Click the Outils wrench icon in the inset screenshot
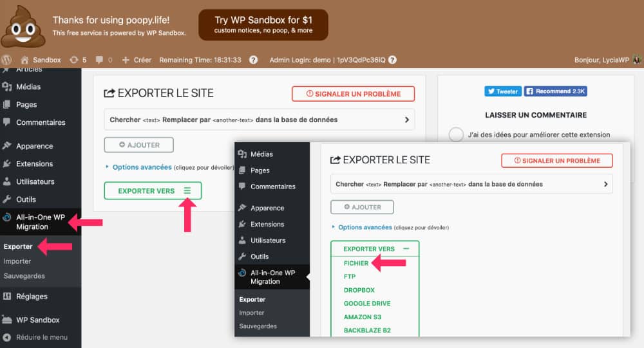 [242, 257]
